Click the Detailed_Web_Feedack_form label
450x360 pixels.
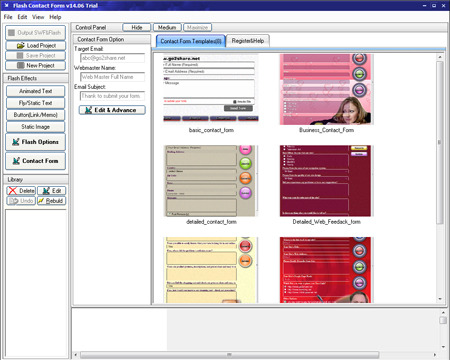(326, 222)
